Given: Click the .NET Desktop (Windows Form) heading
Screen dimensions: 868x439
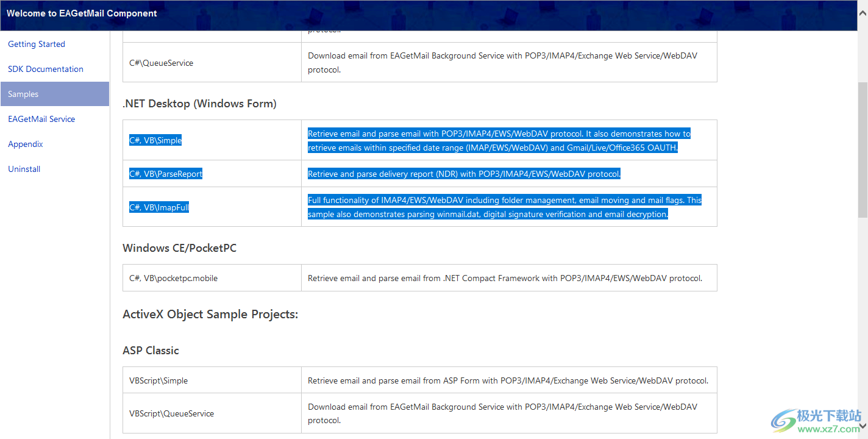Looking at the screenshot, I should (x=199, y=104).
